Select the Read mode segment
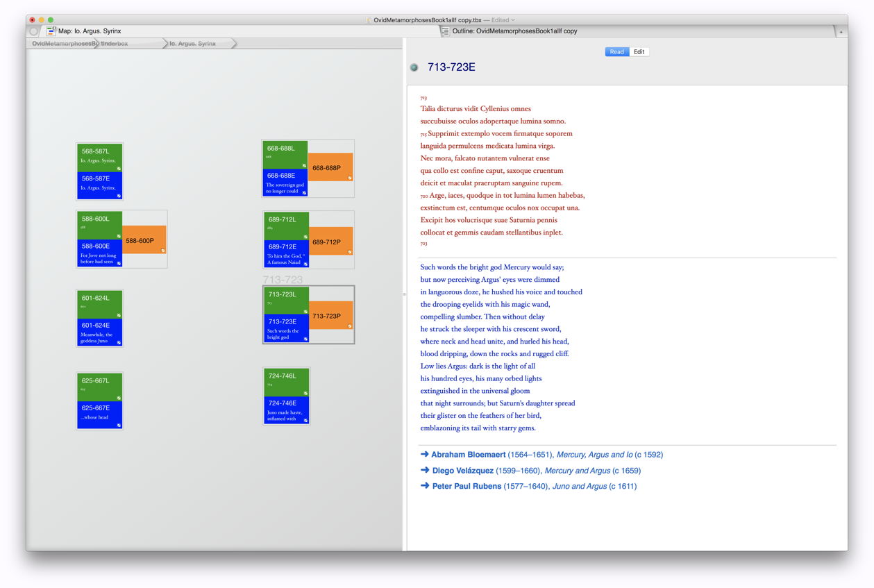The height and width of the screenshot is (588, 874). pyautogui.click(x=616, y=51)
